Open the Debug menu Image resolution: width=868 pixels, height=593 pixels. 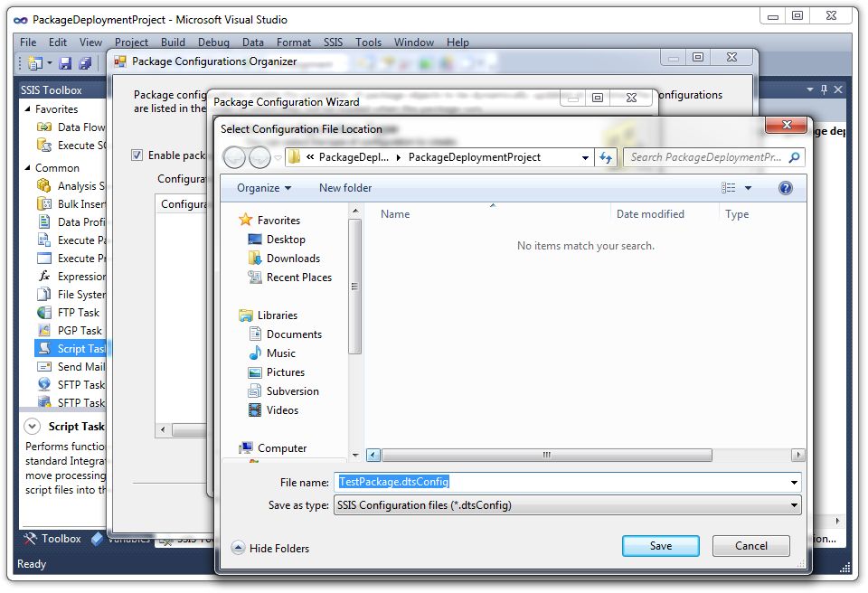[x=213, y=42]
